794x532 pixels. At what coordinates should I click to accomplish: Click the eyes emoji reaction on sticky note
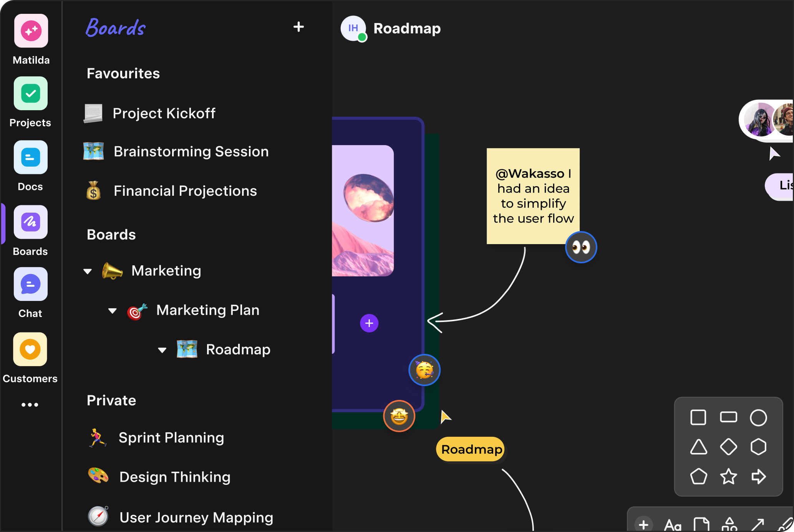pos(581,247)
